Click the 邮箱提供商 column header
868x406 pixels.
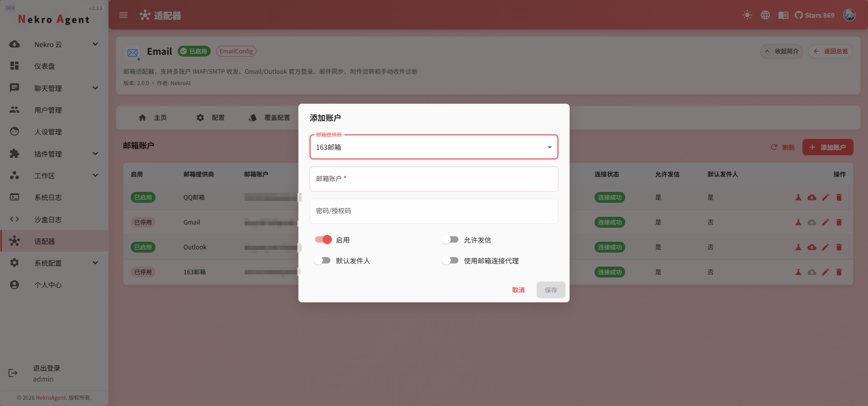(198, 174)
